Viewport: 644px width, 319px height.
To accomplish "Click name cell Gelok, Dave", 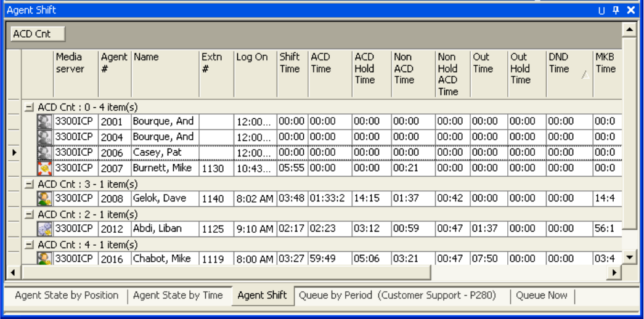I will (x=165, y=199).
